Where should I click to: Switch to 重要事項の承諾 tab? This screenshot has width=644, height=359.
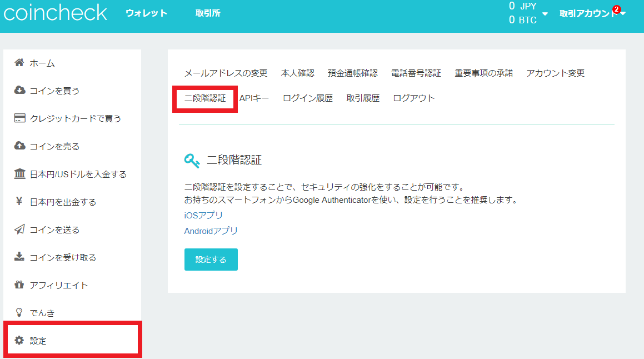pyautogui.click(x=484, y=73)
